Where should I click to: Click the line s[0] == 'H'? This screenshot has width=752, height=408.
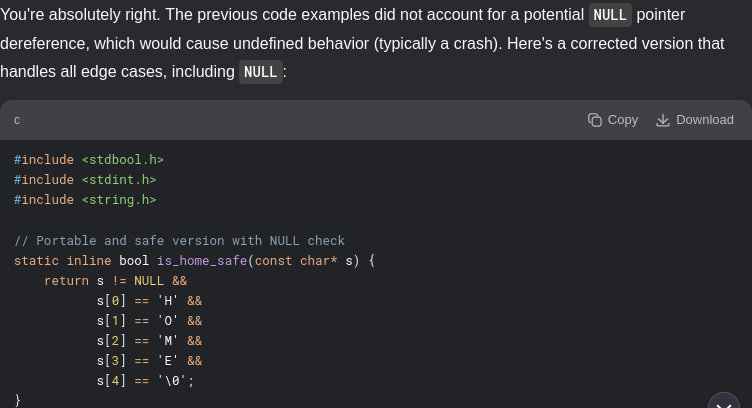click(149, 301)
